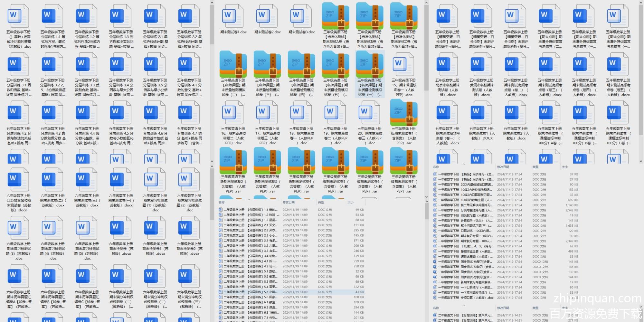644x322 pixels.
Task: Sort middle file list by 名称 column
Action: coord(222,203)
